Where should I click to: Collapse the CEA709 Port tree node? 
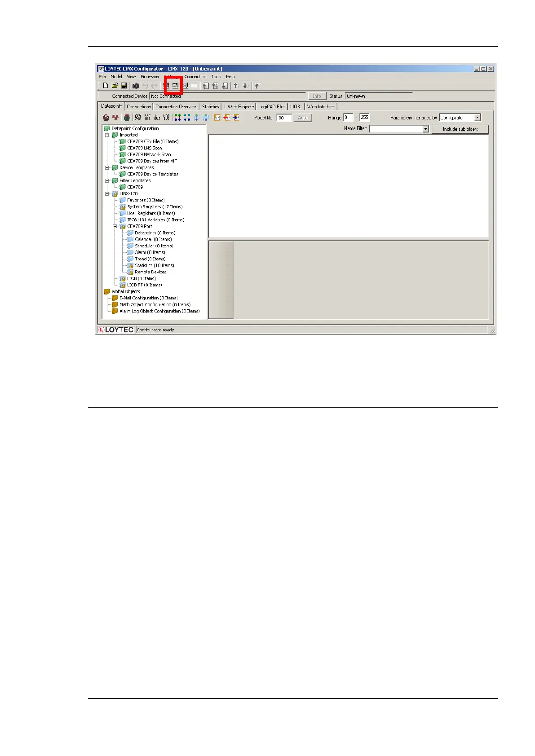click(115, 227)
